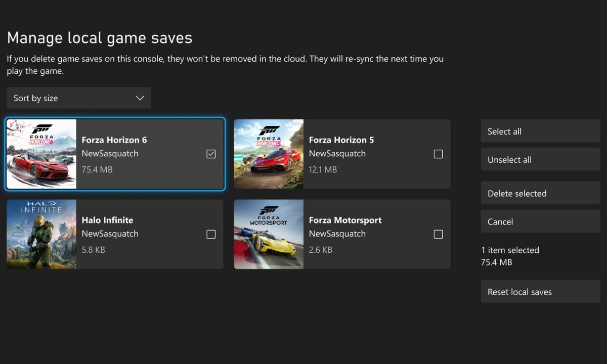Click the 1 item selected status text
This screenshot has height=364, width=607.
pyautogui.click(x=510, y=250)
